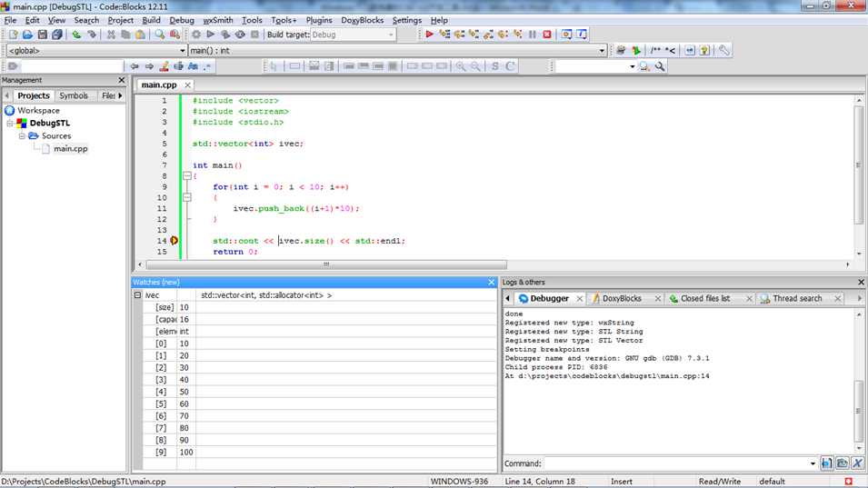Select the [9] value 100 in Watches
Screen dimensions: 868x488
pos(186,452)
